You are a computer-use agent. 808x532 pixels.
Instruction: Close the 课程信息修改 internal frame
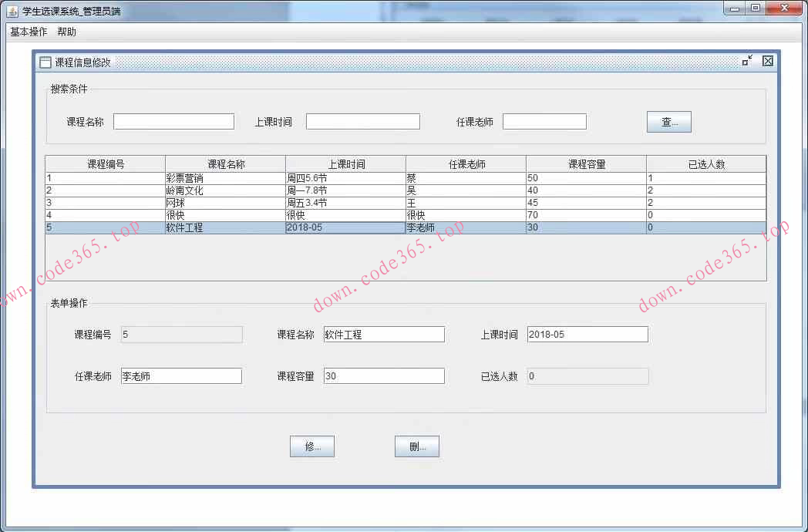tap(768, 61)
